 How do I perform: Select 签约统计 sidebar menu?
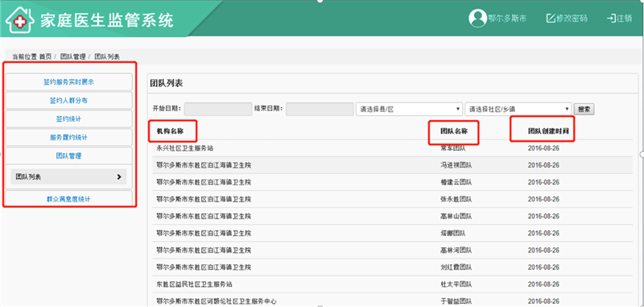coord(68,118)
